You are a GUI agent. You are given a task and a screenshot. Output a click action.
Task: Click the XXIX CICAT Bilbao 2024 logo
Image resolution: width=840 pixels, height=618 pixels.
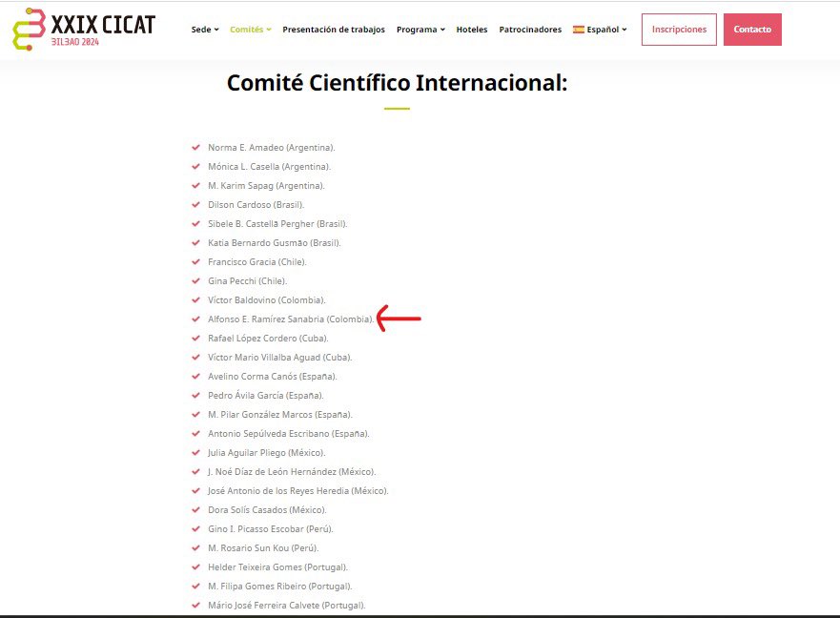(x=84, y=30)
